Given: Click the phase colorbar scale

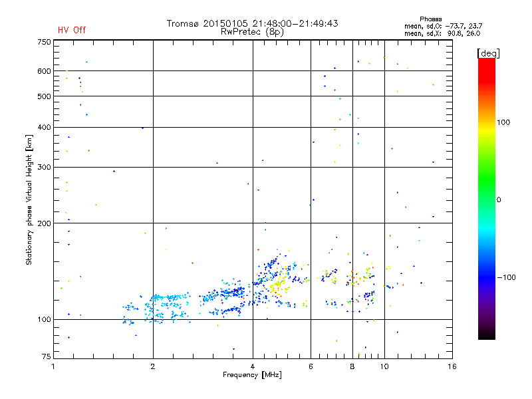Looking at the screenshot, I should tap(487, 198).
